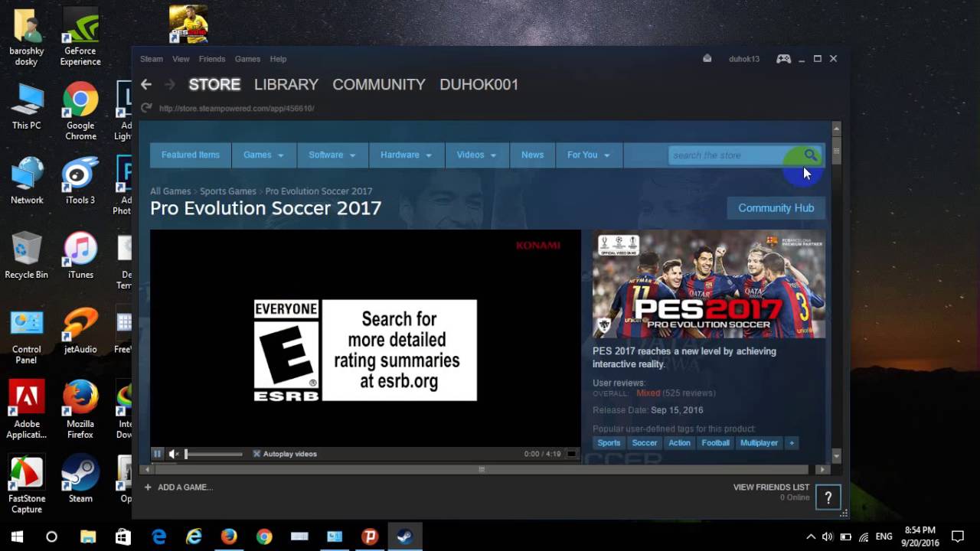980x551 pixels.
Task: Expand the Videos dropdown menu
Action: [476, 155]
